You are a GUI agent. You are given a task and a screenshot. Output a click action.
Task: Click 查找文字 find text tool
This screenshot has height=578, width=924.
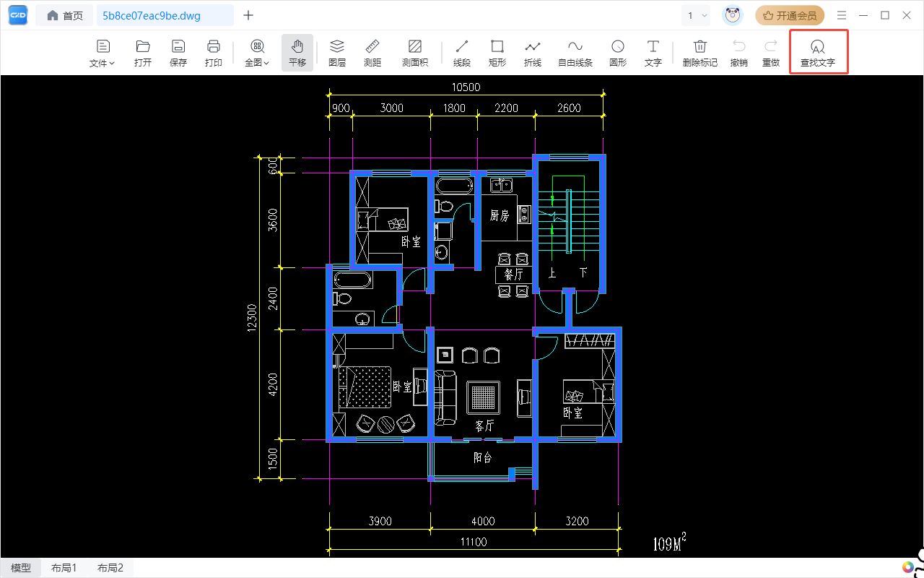(818, 53)
